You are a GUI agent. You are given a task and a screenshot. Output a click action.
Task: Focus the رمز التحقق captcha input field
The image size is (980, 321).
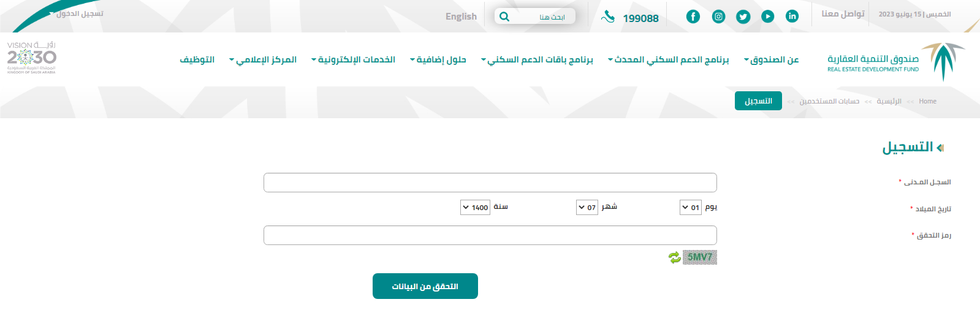click(x=490, y=235)
